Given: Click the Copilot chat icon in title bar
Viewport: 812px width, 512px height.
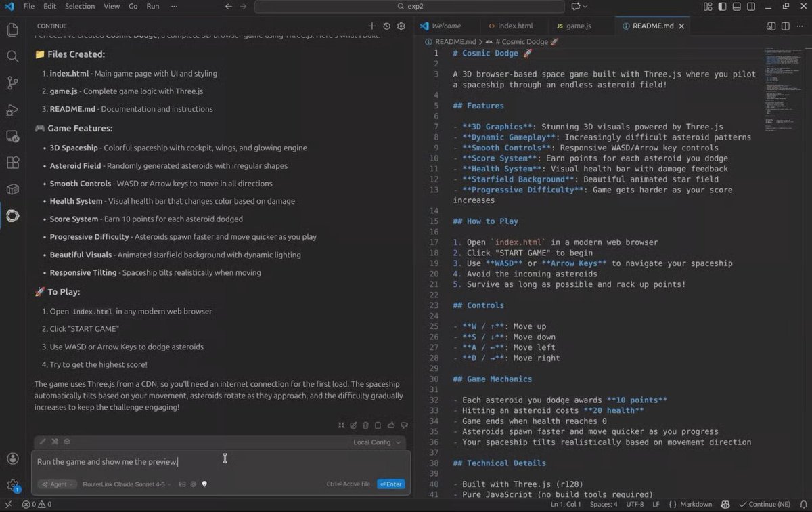Looking at the screenshot, I should (576, 6).
